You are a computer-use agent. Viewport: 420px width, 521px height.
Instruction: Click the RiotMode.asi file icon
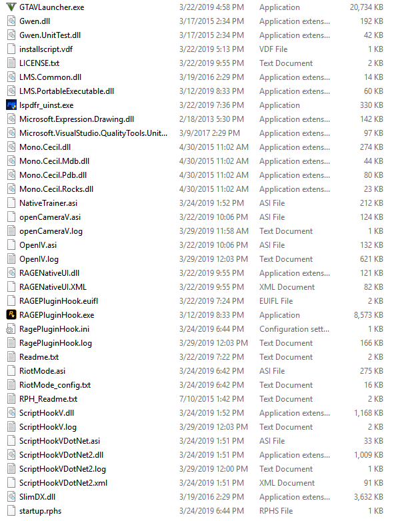pos(11,371)
